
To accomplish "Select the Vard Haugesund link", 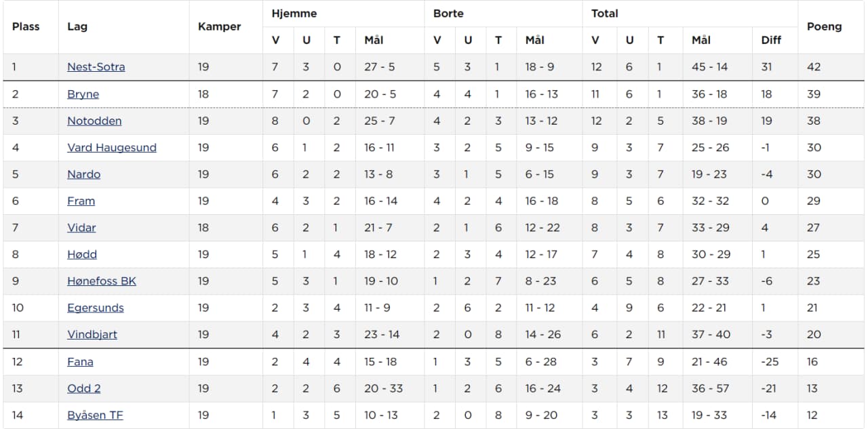I will (x=112, y=148).
